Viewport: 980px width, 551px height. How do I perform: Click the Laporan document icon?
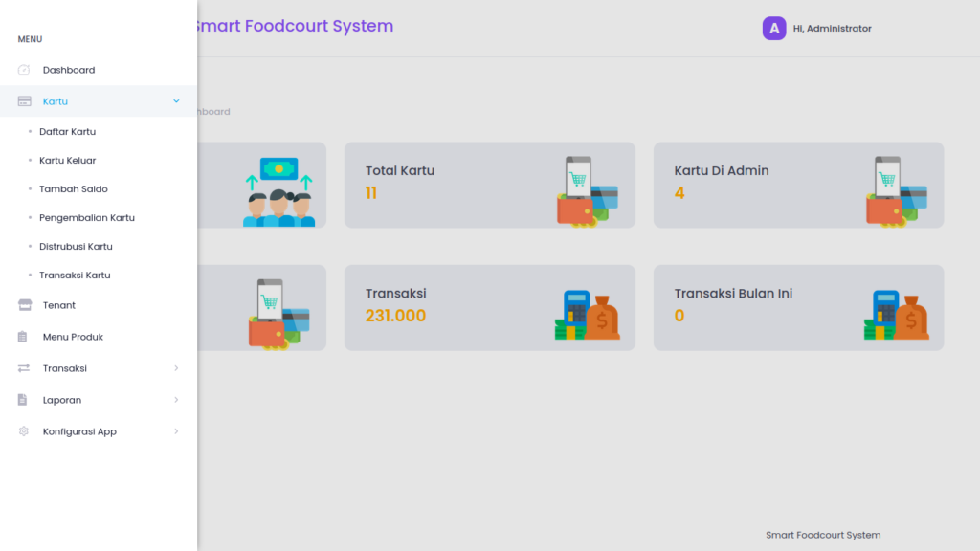pyautogui.click(x=23, y=399)
